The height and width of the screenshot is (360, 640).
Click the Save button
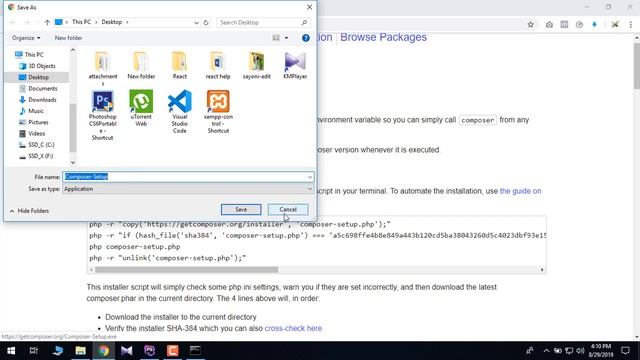point(241,209)
